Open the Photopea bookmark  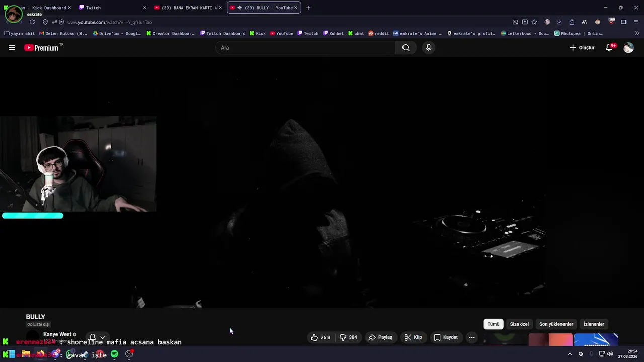[x=578, y=34]
